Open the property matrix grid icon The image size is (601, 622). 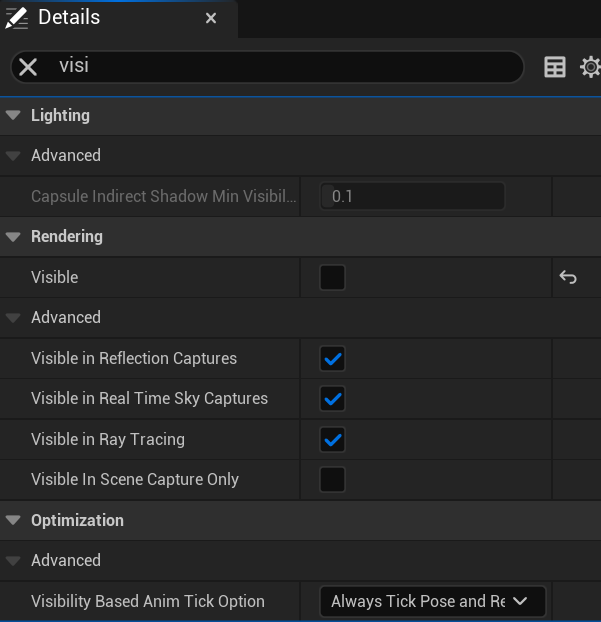coord(555,67)
